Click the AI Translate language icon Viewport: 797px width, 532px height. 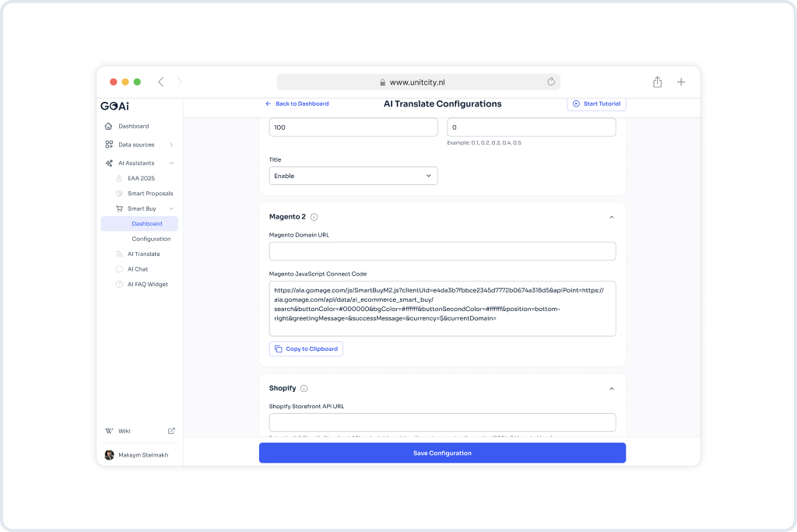pos(119,254)
